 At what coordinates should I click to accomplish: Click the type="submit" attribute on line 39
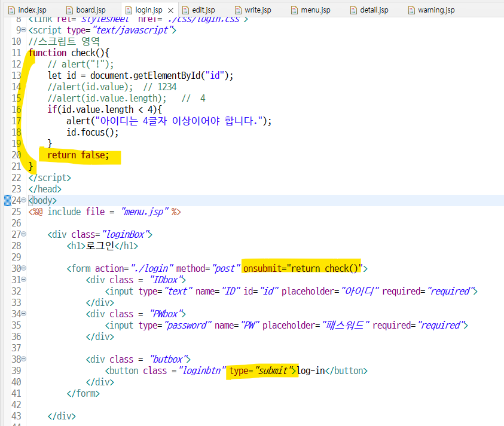coord(262,370)
